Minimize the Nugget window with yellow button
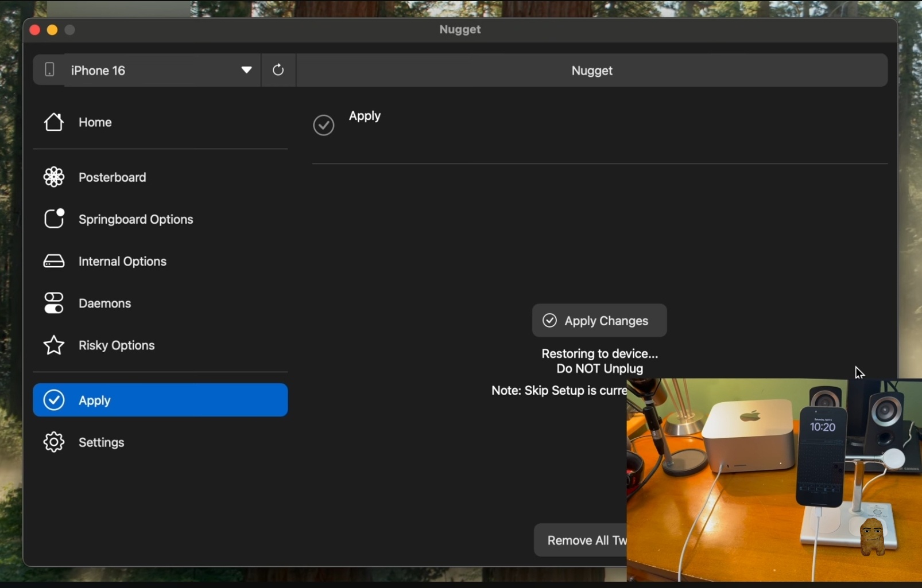This screenshot has height=588, width=922. [52, 30]
